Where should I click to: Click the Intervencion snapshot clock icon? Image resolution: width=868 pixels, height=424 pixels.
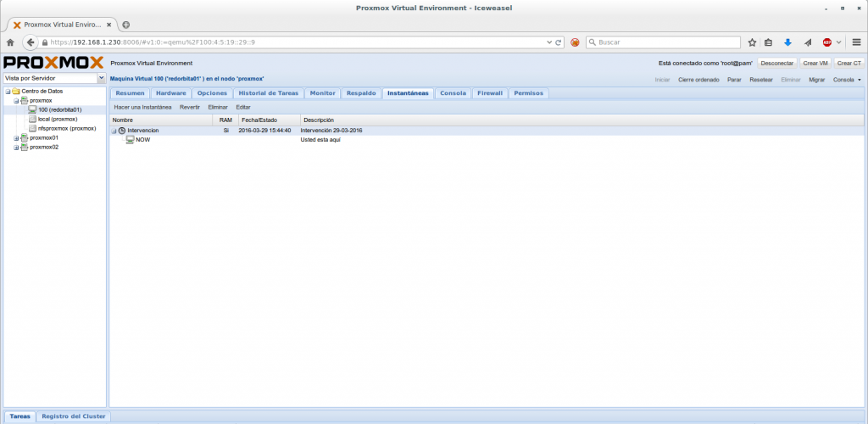click(122, 131)
